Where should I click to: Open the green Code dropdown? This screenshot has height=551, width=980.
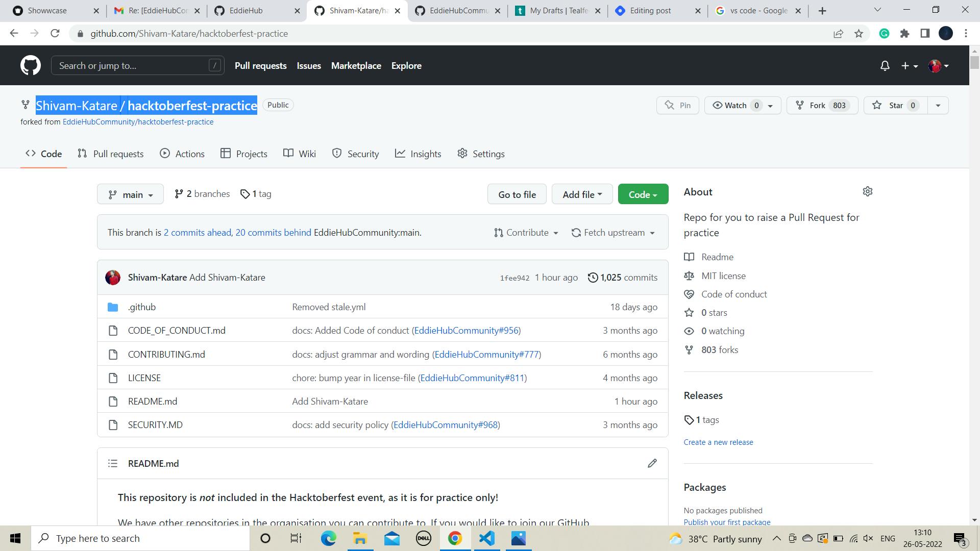[643, 194]
